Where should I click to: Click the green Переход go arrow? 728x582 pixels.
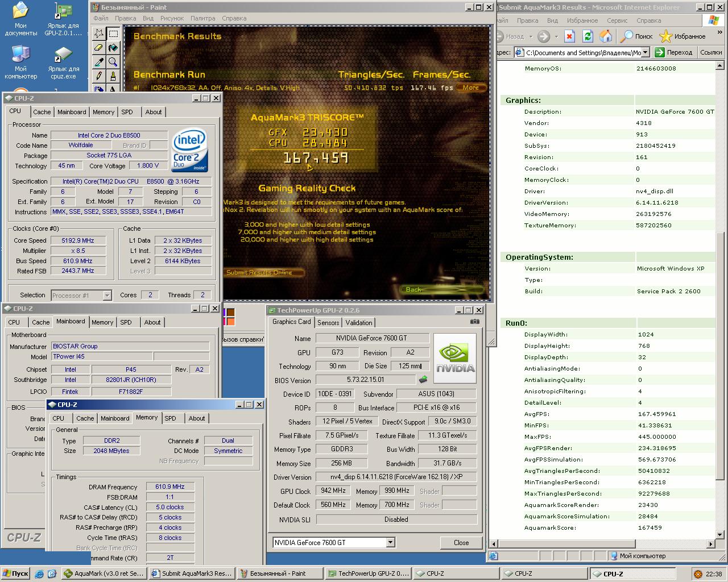click(x=660, y=52)
